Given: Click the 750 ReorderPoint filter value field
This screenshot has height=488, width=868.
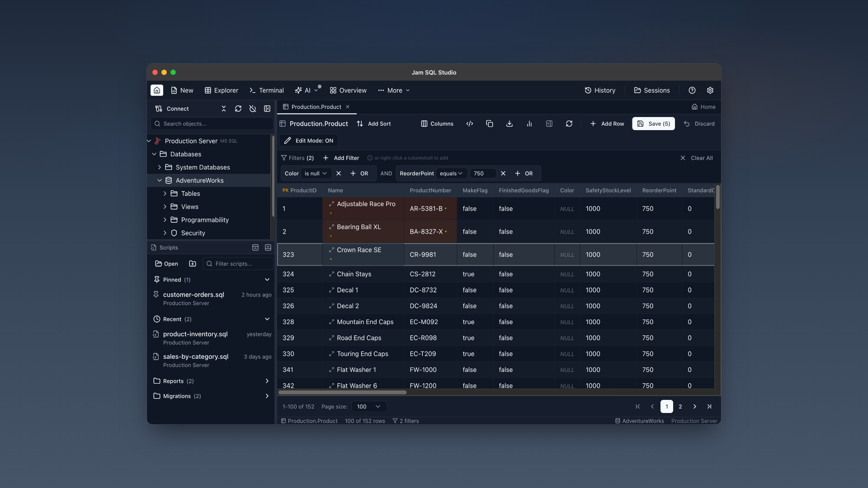Looking at the screenshot, I should (x=483, y=173).
